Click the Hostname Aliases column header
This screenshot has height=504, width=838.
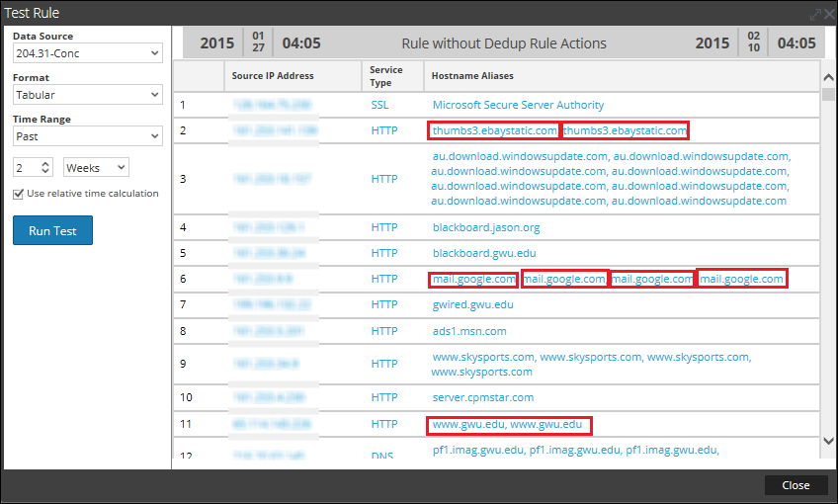click(x=472, y=76)
